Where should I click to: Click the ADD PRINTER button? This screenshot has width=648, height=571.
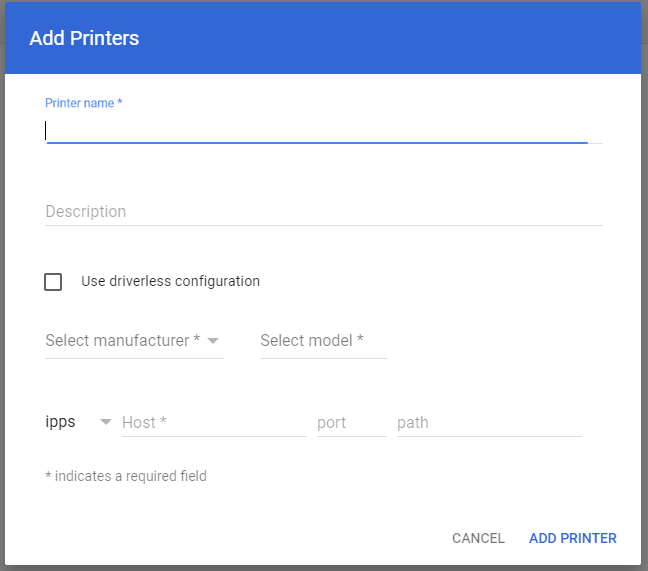click(572, 538)
